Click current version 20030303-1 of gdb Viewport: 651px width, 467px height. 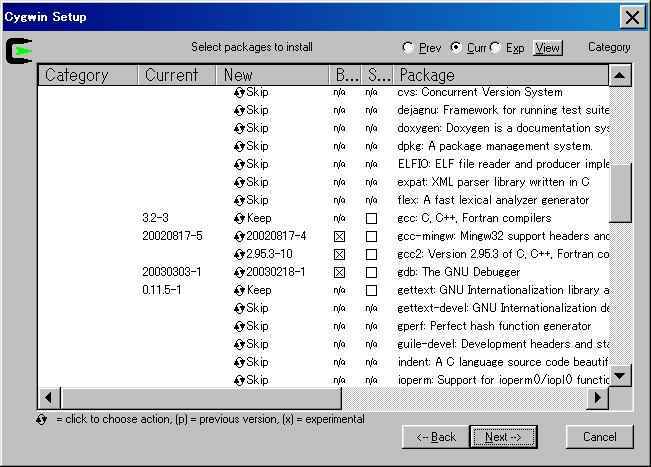tap(172, 272)
